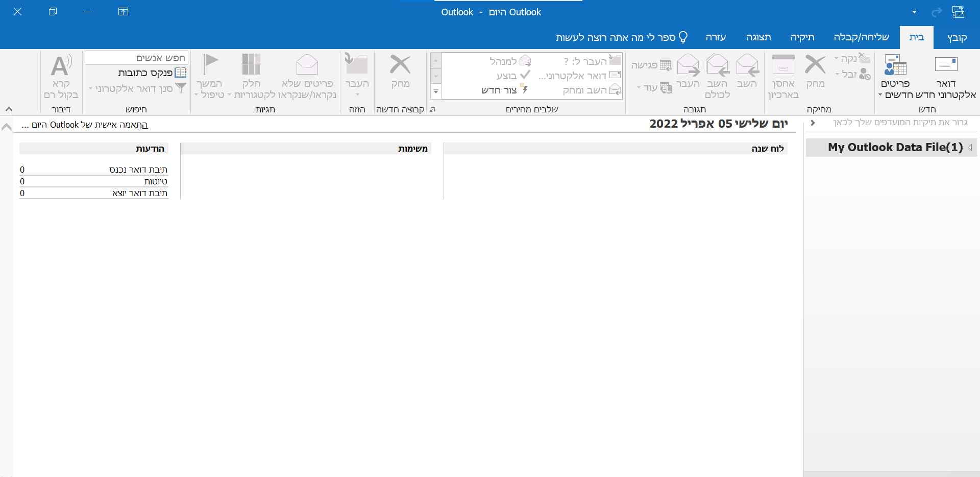Select דואר אלקטרוני quick step

point(580,76)
